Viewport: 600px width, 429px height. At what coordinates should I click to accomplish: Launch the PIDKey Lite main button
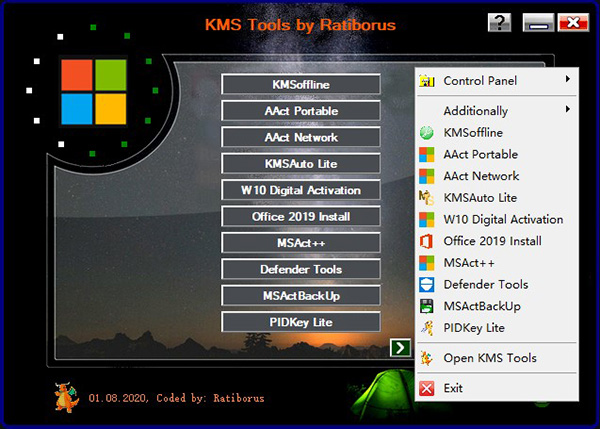(301, 322)
